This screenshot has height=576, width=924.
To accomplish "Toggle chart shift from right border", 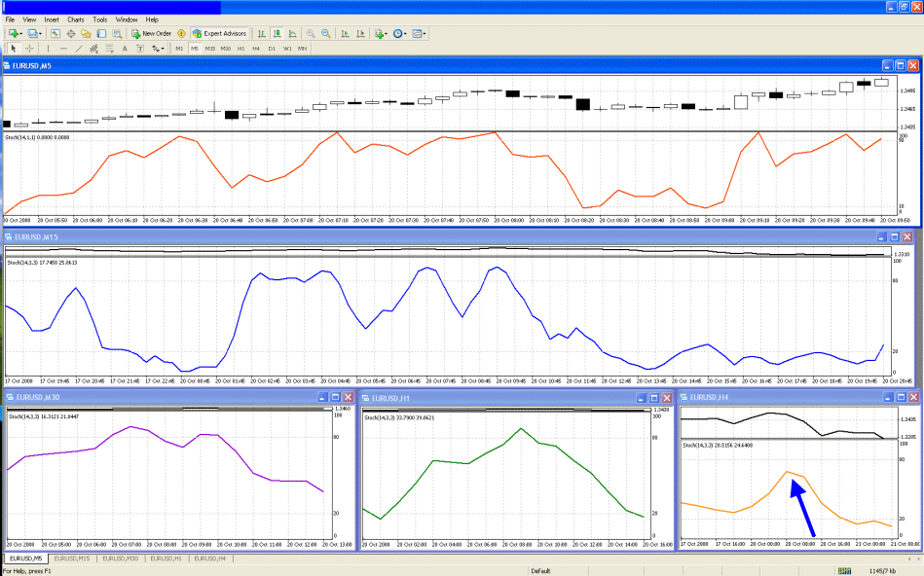I will click(360, 34).
